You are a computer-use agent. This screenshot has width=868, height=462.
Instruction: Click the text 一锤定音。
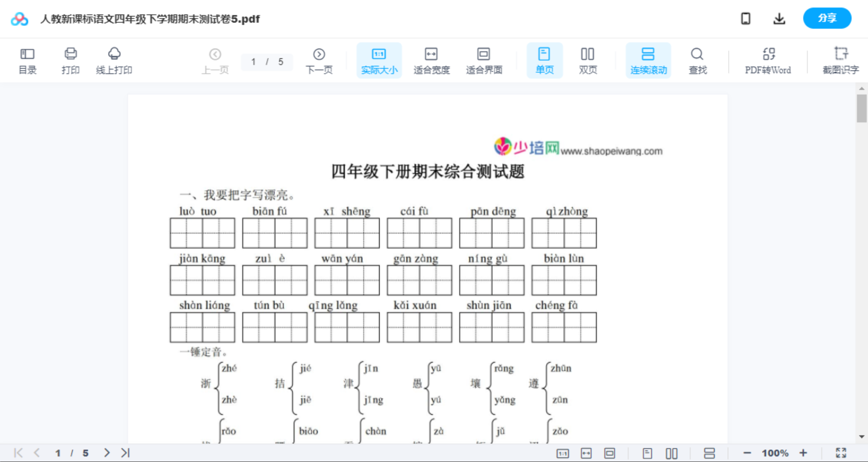(x=204, y=352)
